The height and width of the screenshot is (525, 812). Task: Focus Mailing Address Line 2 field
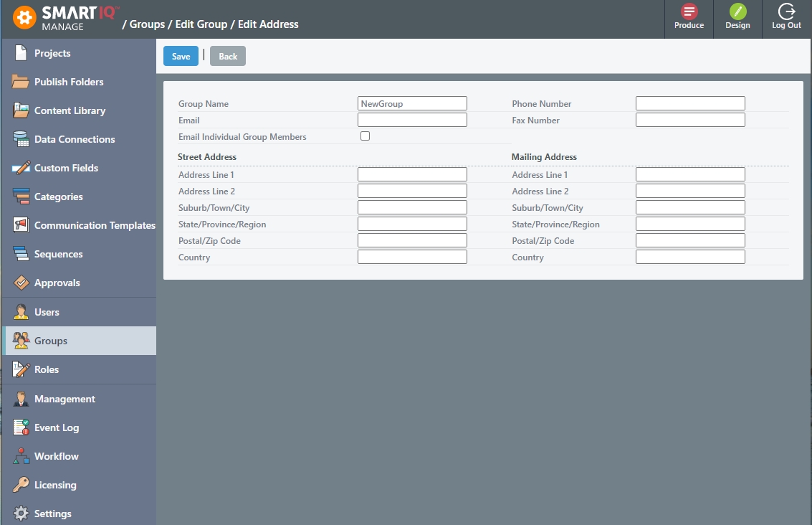[690, 191]
